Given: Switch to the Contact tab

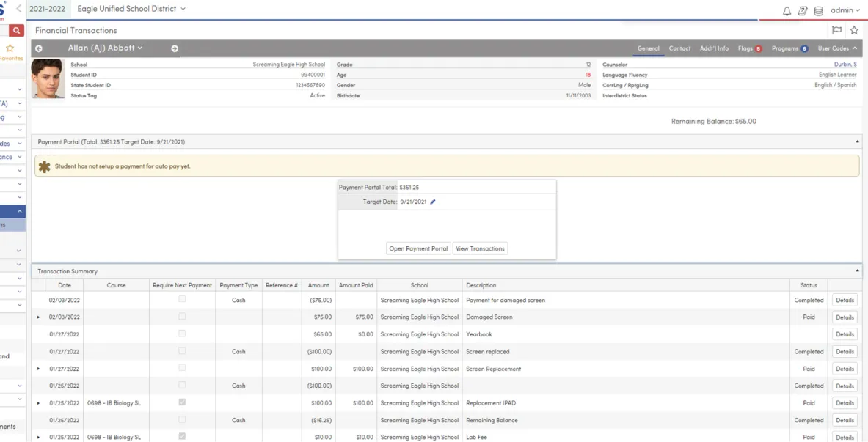Looking at the screenshot, I should coord(679,48).
